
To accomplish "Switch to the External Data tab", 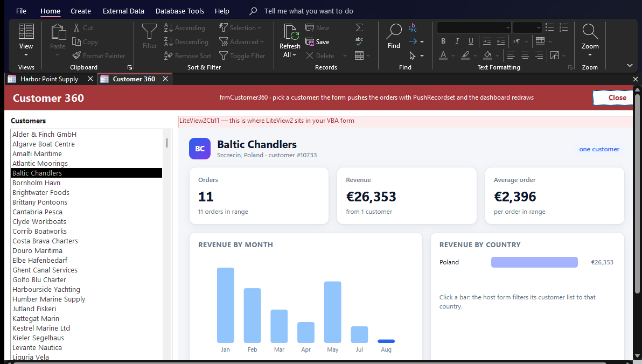I will click(123, 11).
